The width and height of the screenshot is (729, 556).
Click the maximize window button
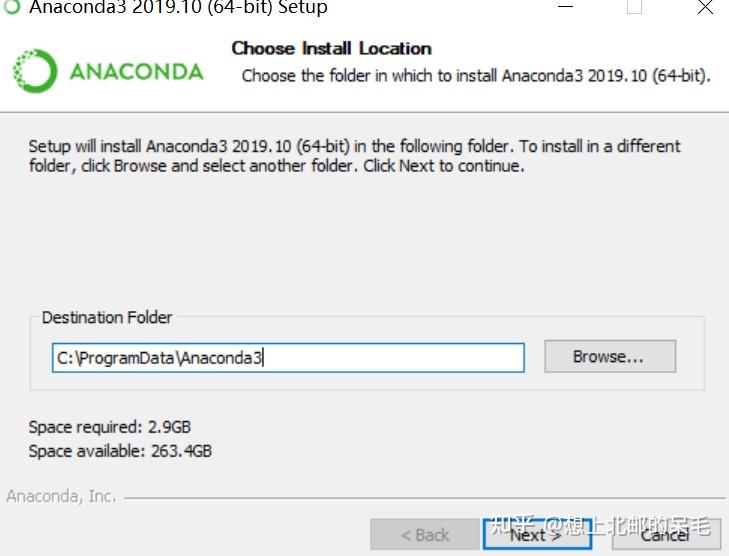635,7
